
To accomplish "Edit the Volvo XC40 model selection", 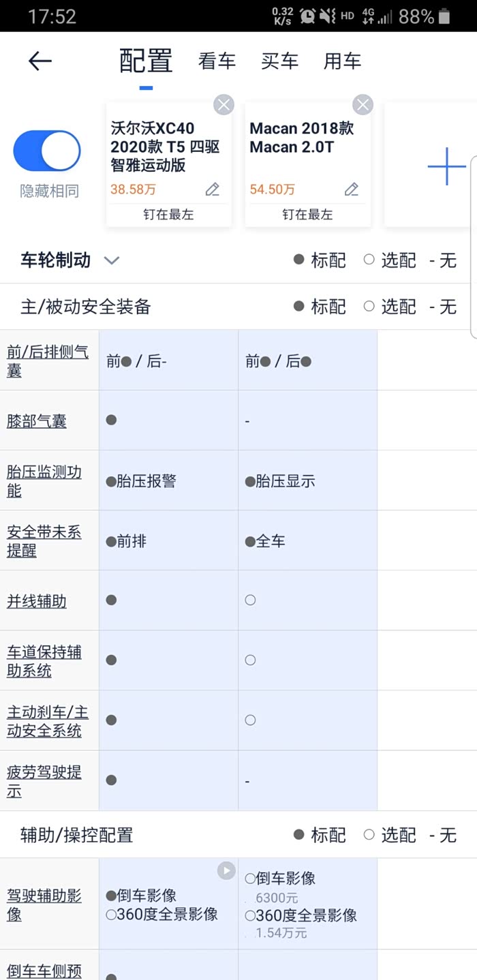I will (213, 189).
